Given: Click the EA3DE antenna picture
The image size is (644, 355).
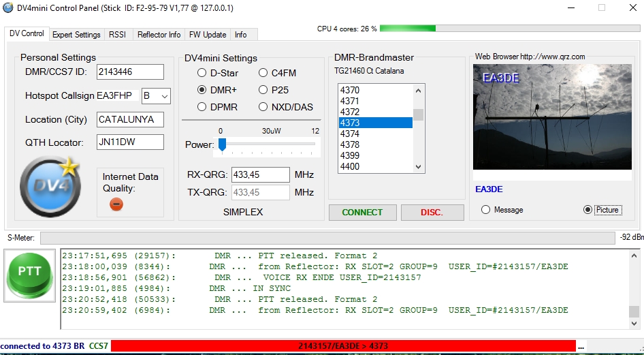Looking at the screenshot, I should [553, 117].
